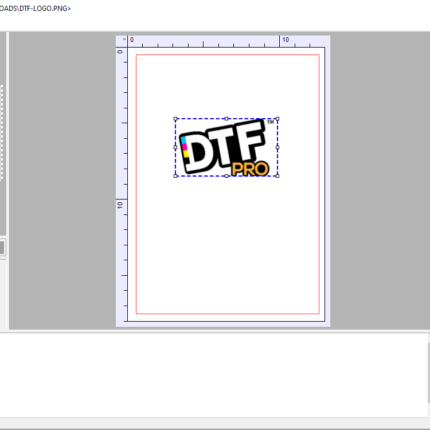Click the vertical ruler's 10 mark

(120, 205)
